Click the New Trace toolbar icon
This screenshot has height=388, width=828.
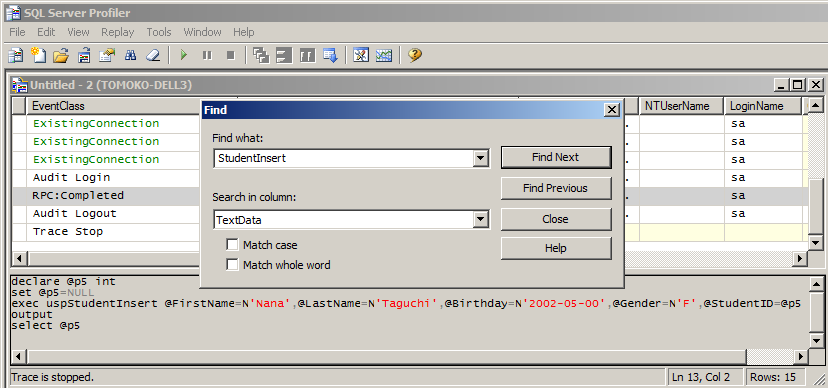coord(15,55)
